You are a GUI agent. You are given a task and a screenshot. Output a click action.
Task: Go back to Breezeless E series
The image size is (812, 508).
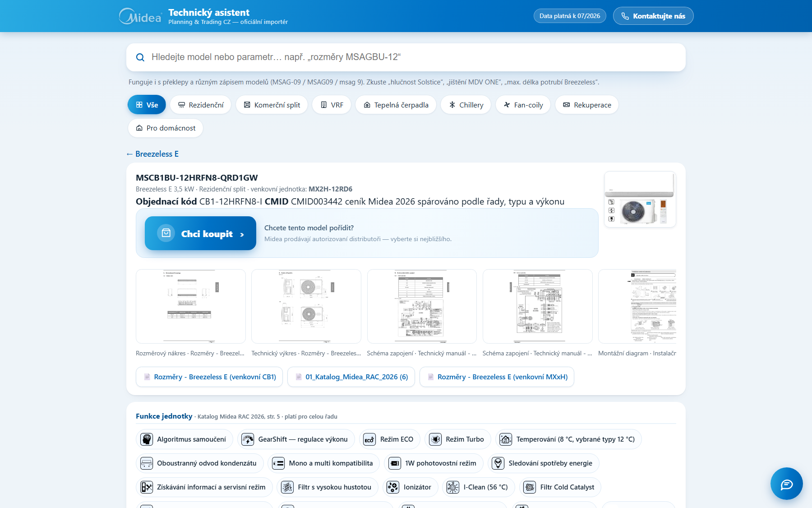point(153,154)
